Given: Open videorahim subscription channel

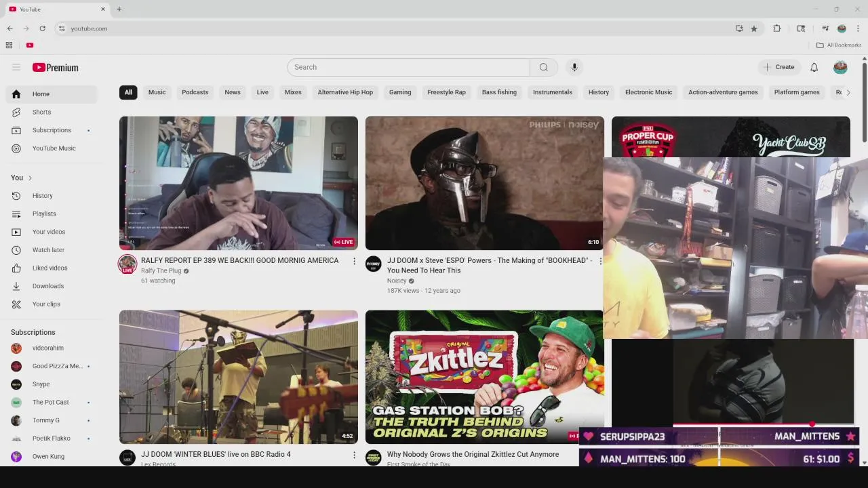Looking at the screenshot, I should [x=52, y=348].
